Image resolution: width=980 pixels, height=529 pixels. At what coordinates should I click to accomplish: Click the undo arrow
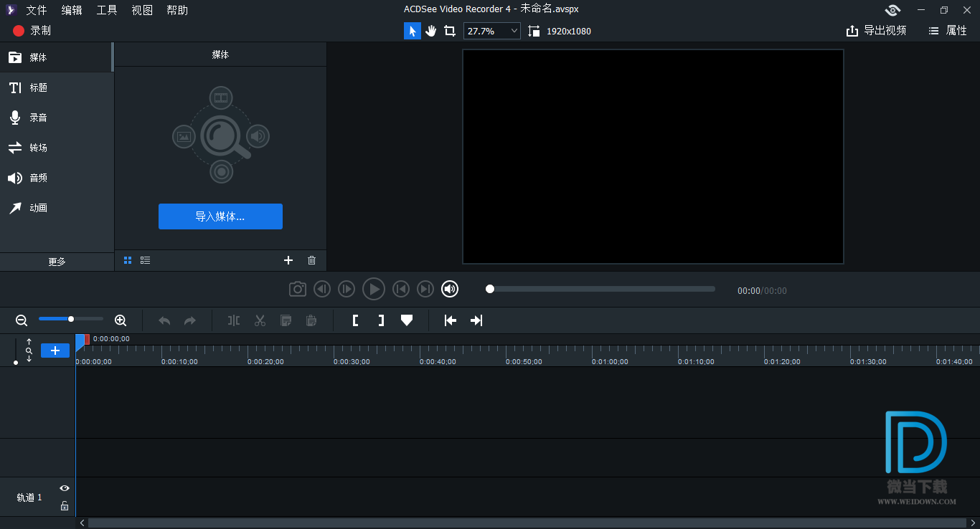(164, 320)
